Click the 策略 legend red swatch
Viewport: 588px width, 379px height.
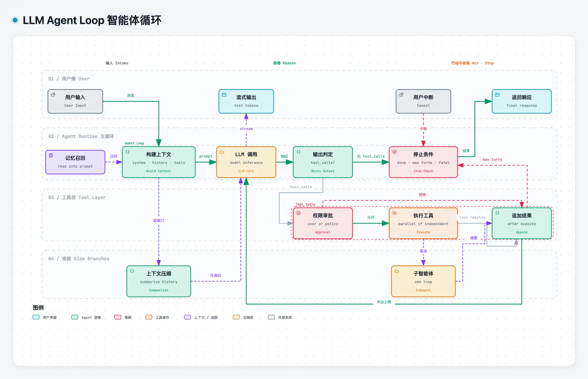pos(118,317)
